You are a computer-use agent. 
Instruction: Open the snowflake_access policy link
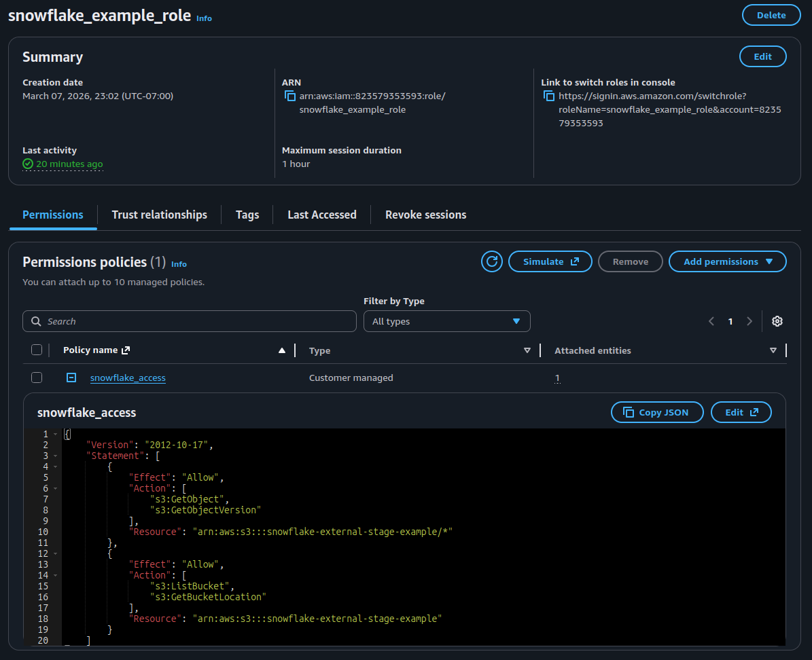tap(128, 378)
